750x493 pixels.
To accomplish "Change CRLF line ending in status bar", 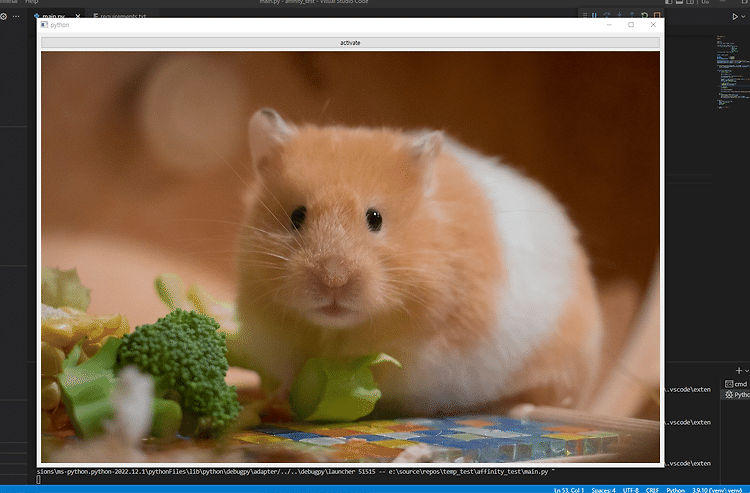I will coord(652,490).
